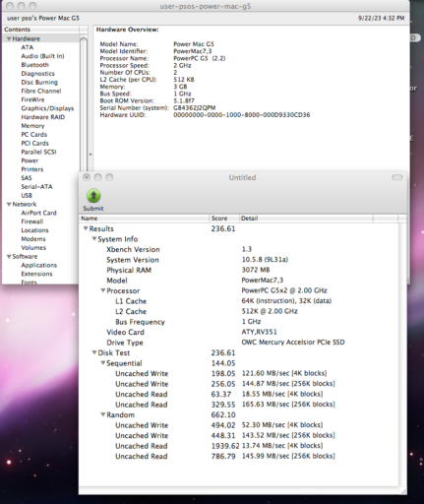
Task: Collapse the Network category triangle
Action: click(x=9, y=204)
